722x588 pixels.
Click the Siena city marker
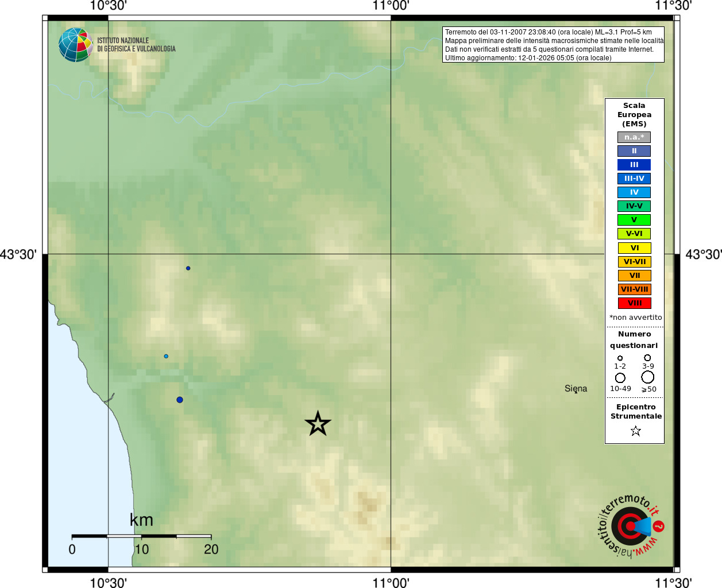pos(576,393)
